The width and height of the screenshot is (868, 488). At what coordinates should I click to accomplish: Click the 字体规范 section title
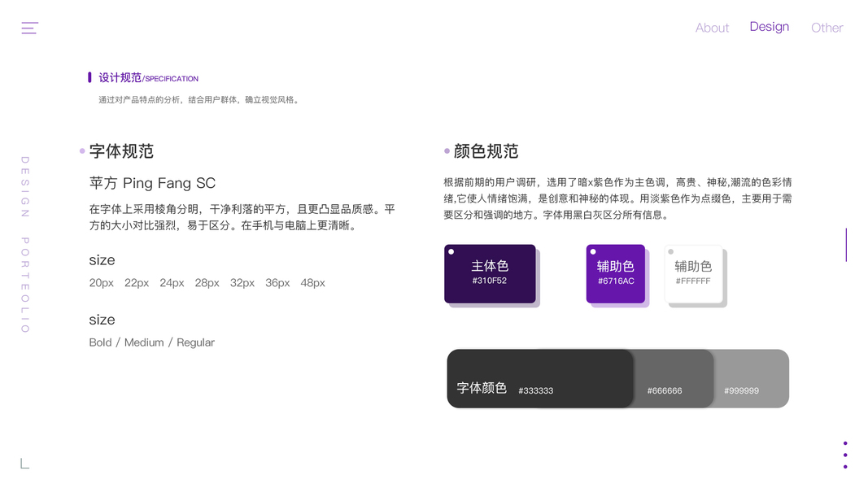(x=121, y=151)
